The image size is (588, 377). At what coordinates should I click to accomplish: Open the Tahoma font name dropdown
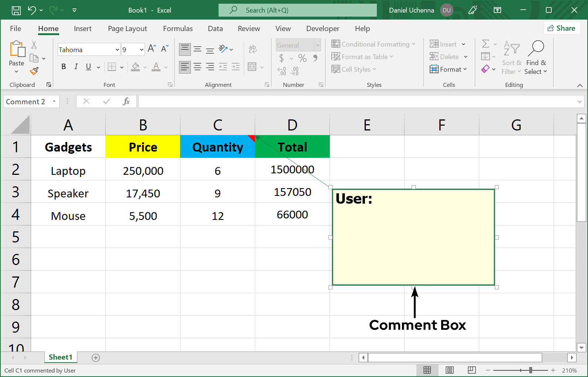[x=117, y=50]
